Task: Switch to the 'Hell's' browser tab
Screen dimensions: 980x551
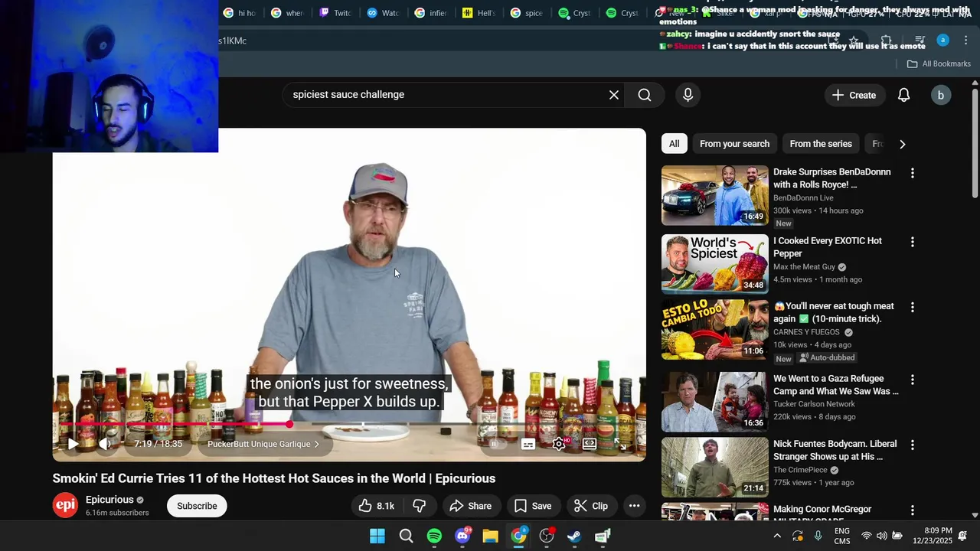Action: coord(479,13)
